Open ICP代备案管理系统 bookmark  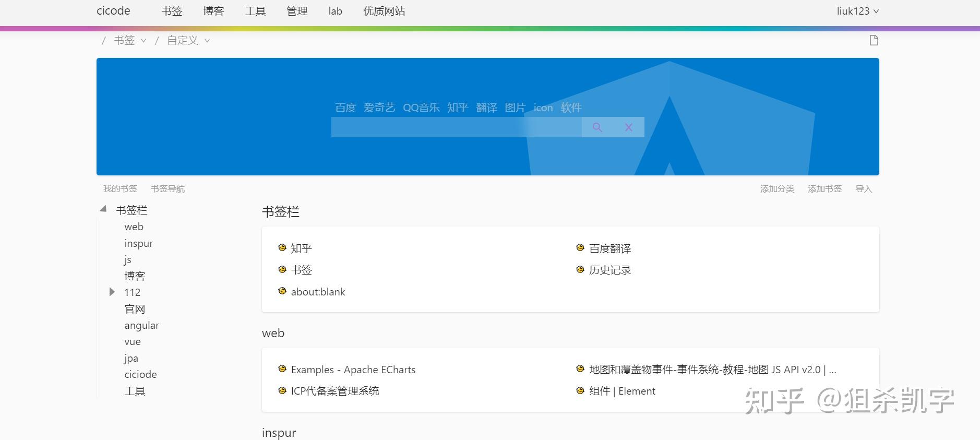[335, 391]
